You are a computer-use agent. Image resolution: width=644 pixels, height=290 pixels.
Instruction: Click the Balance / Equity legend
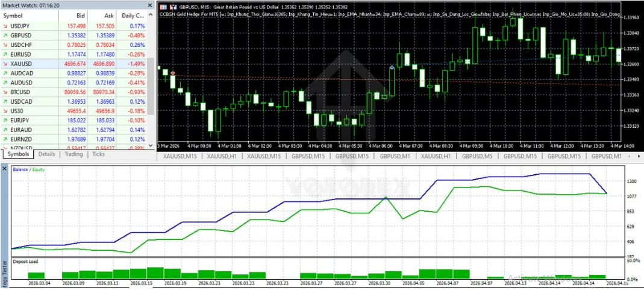(x=29, y=169)
